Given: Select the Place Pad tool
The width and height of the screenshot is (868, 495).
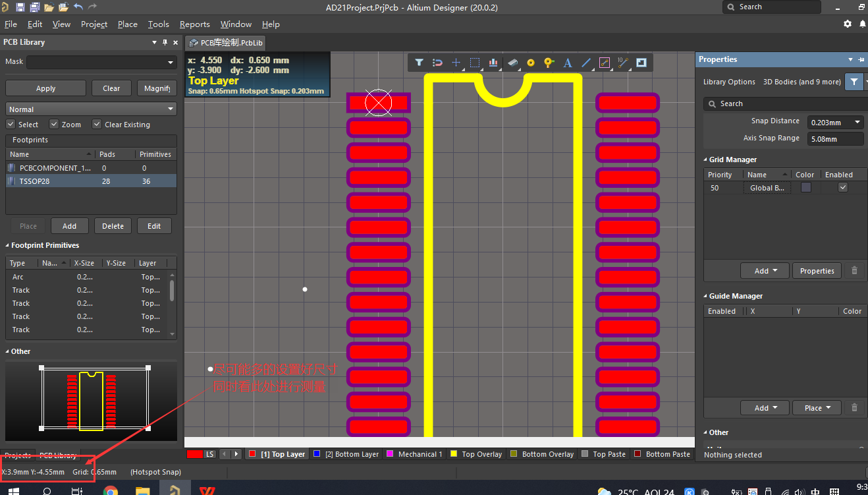Looking at the screenshot, I should click(x=531, y=63).
